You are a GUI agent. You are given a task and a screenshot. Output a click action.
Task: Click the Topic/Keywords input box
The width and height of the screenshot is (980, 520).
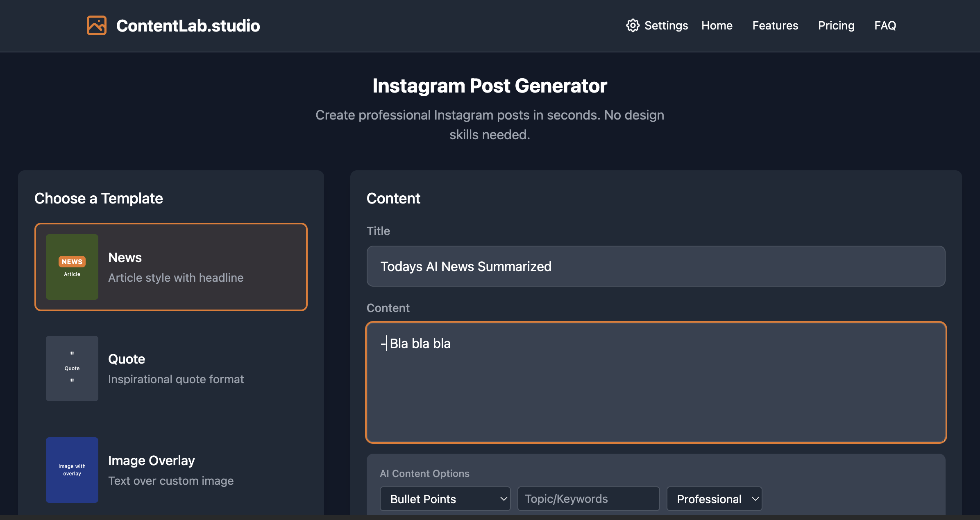click(588, 499)
